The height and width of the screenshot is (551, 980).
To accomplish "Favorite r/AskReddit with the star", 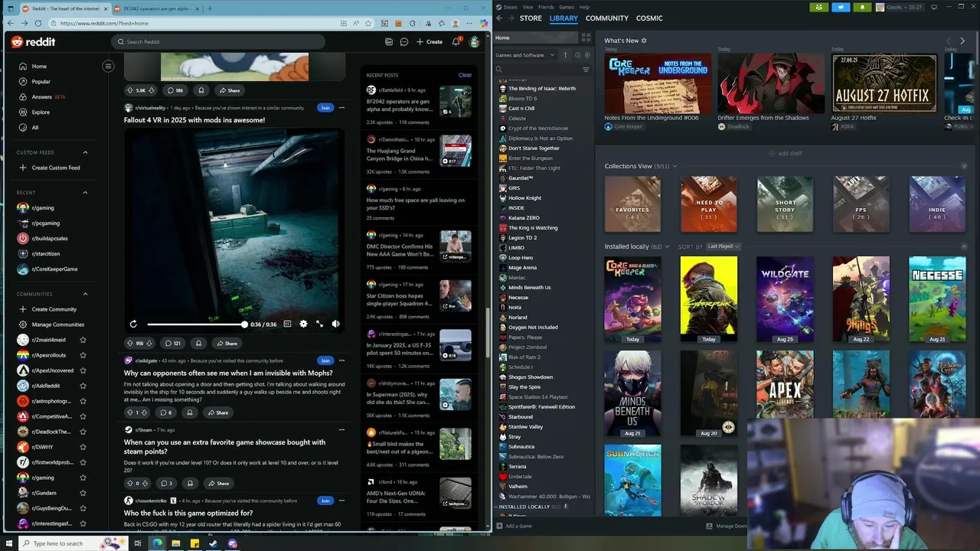I will tap(83, 386).
